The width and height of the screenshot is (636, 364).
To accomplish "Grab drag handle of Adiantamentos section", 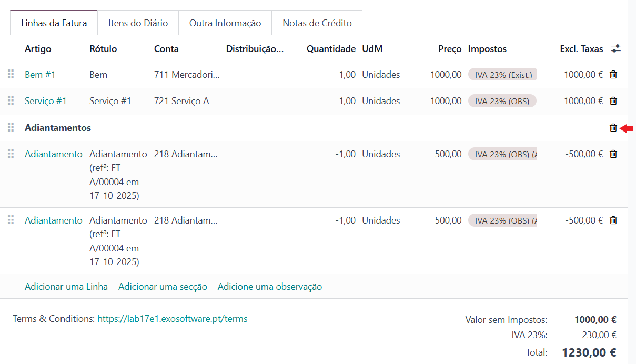I will [x=11, y=128].
